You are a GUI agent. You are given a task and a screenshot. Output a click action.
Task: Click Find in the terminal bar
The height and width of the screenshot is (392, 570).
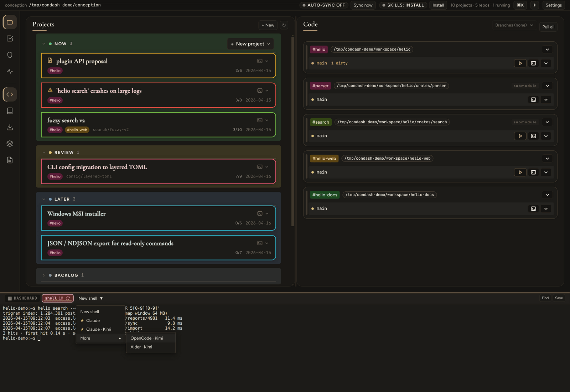[545, 298]
